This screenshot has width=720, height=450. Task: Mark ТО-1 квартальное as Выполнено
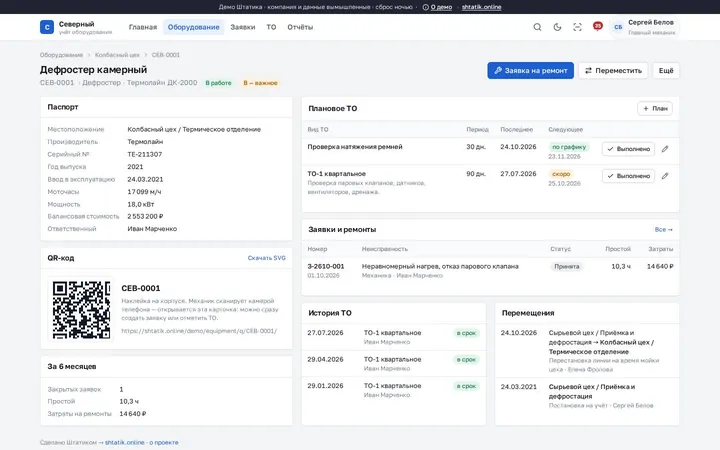628,176
